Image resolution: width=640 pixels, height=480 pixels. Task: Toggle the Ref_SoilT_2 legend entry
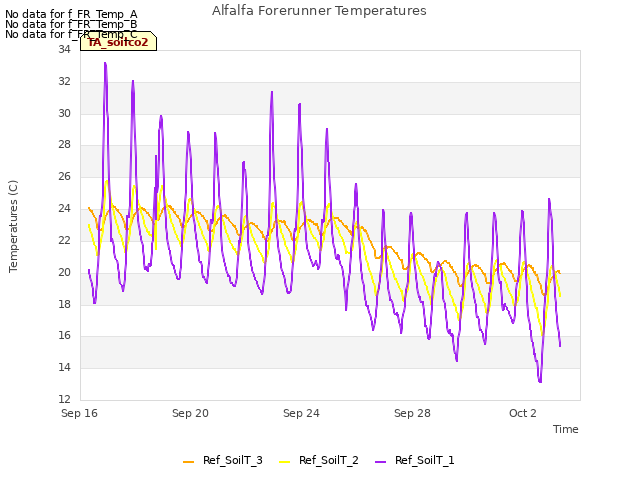tap(318, 460)
